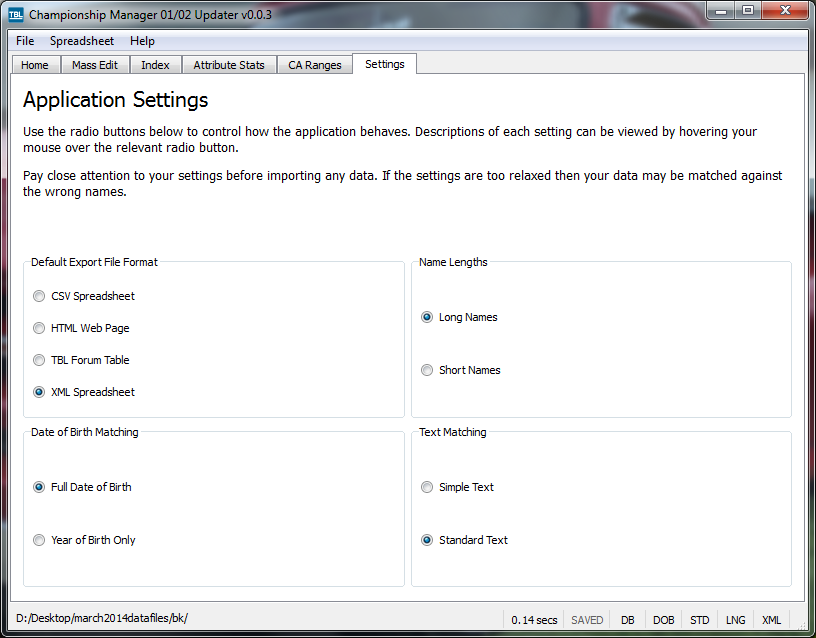Minimize the Updater window
Screen dimensions: 816x638
721,11
